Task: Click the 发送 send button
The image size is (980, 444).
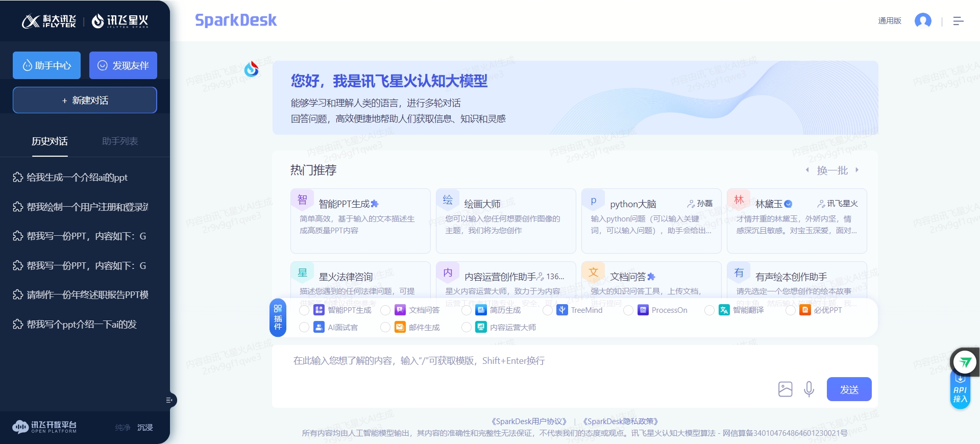Action: 849,389
